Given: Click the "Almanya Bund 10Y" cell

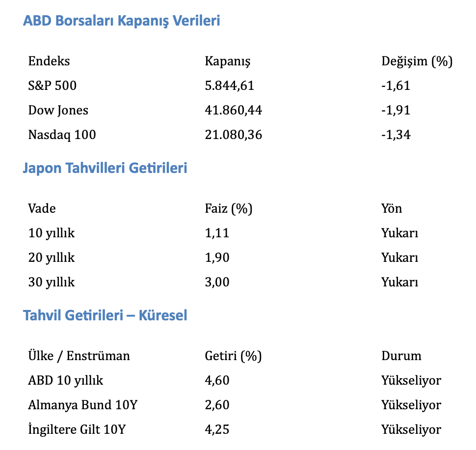Looking at the screenshot, I should pyautogui.click(x=83, y=405).
